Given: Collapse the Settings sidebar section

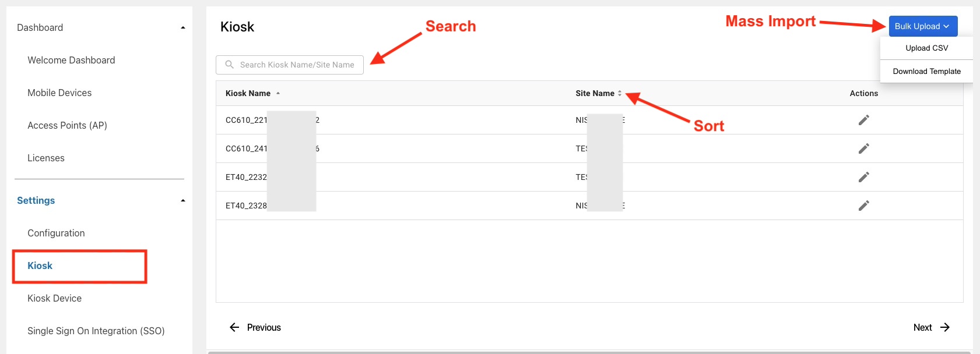Looking at the screenshot, I should (x=183, y=200).
